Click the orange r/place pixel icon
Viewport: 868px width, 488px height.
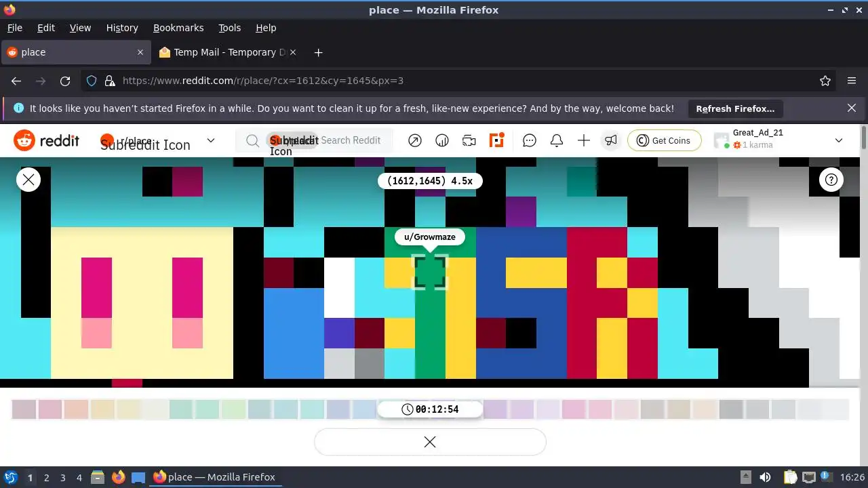click(497, 140)
